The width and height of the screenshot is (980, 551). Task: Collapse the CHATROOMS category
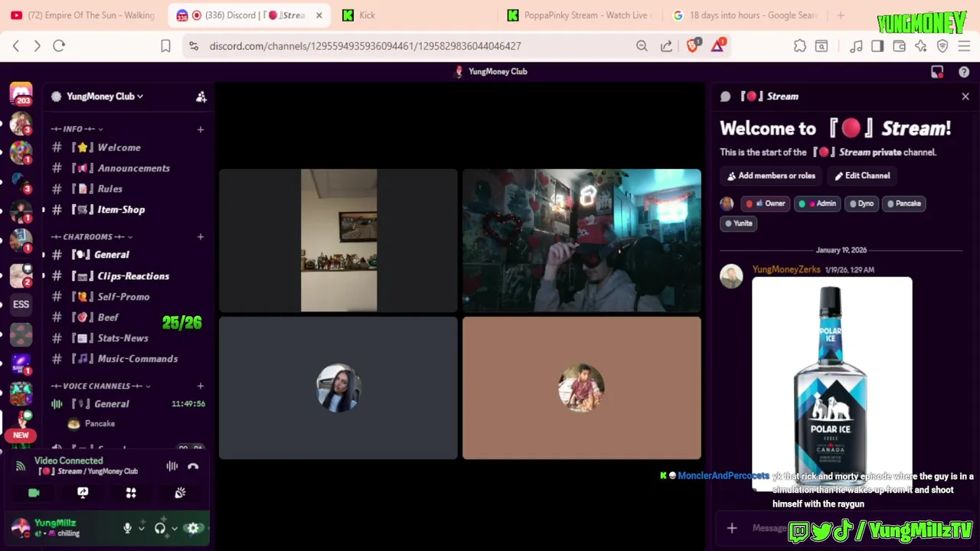click(91, 236)
